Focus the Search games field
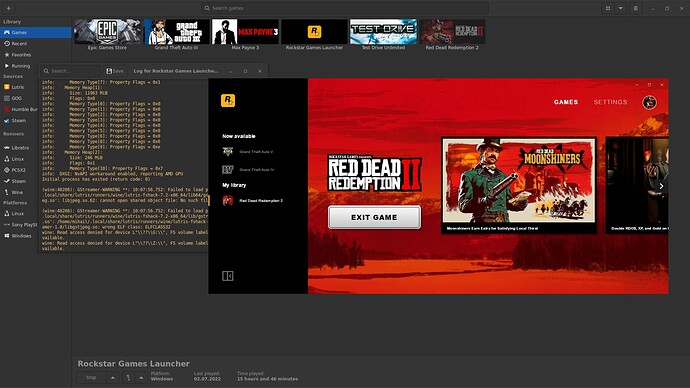This screenshot has height=388, width=690. 345,8
